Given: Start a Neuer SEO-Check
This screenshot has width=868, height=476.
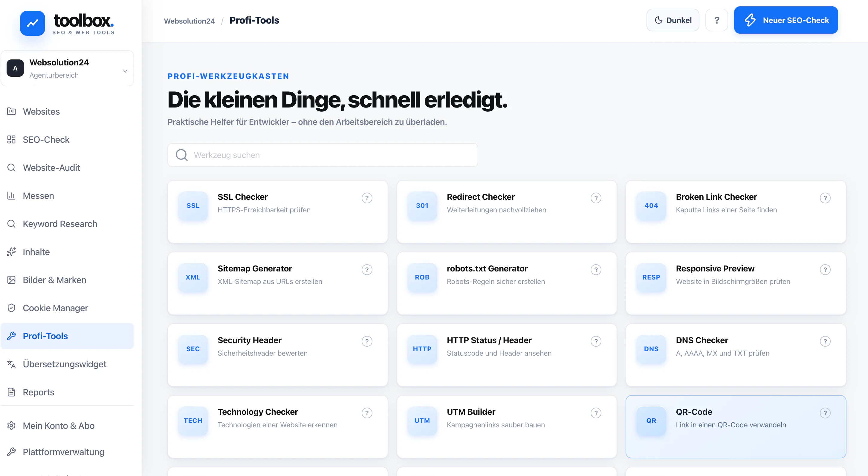Looking at the screenshot, I should click(x=786, y=20).
